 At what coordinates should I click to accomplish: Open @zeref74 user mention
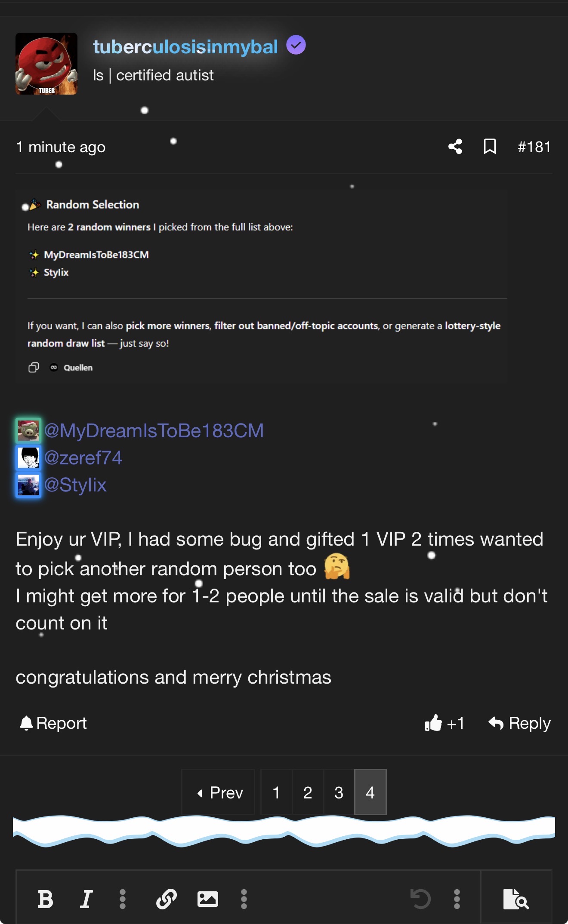pyautogui.click(x=83, y=457)
